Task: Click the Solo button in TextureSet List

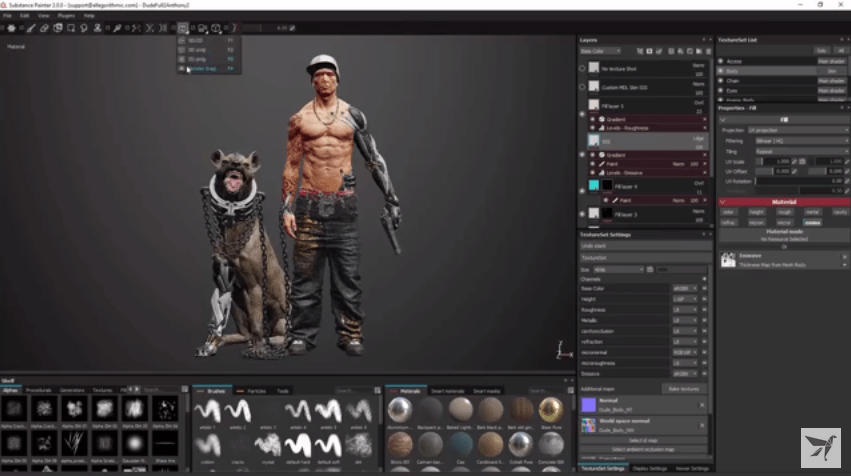Action: tap(821, 50)
